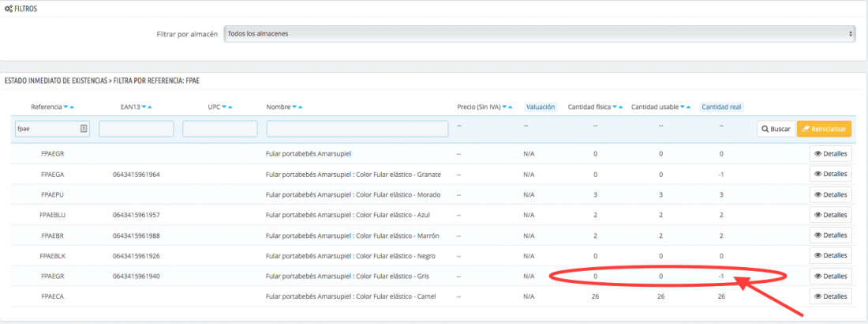This screenshot has width=868, height=324.
Task: Click the Reinicializar reset button
Action: pyautogui.click(x=825, y=129)
